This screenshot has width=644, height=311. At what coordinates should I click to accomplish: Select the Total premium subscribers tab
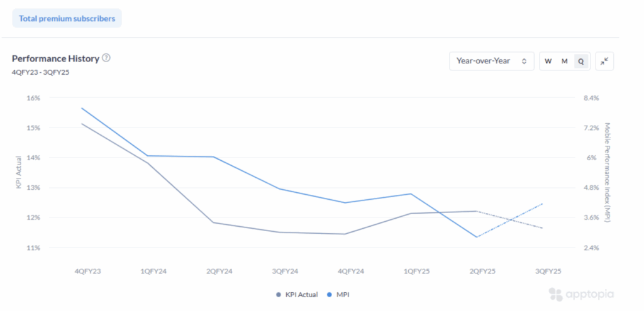click(x=67, y=18)
